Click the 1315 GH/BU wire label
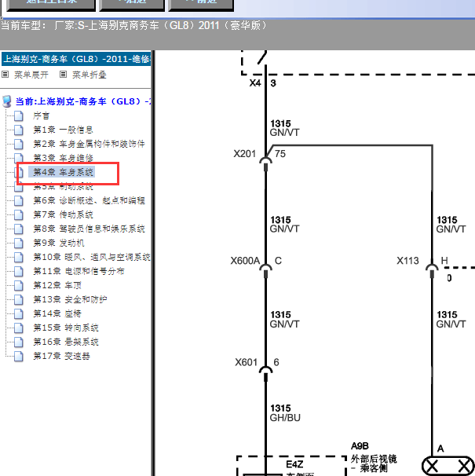 285,413
